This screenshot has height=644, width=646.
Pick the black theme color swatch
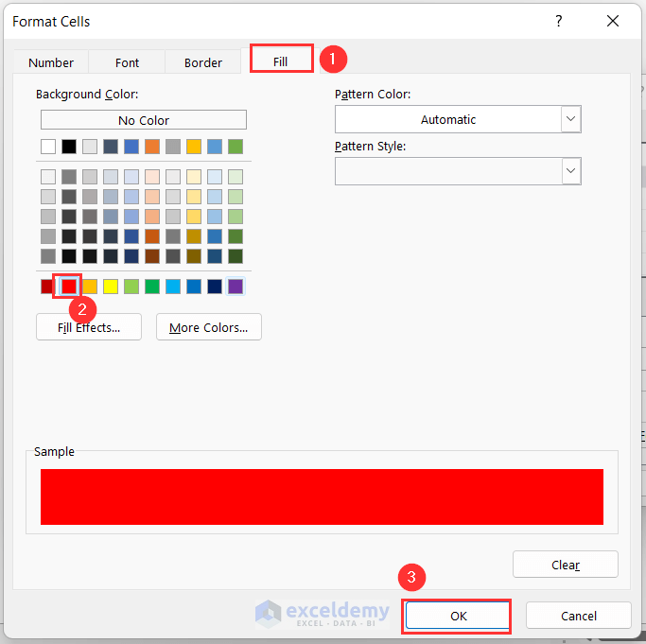click(x=69, y=147)
